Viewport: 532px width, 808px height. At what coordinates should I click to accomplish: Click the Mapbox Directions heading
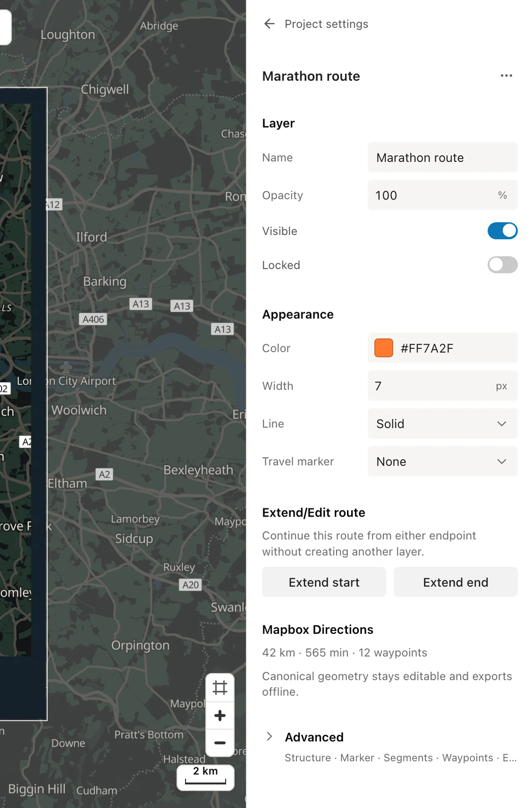tap(318, 630)
